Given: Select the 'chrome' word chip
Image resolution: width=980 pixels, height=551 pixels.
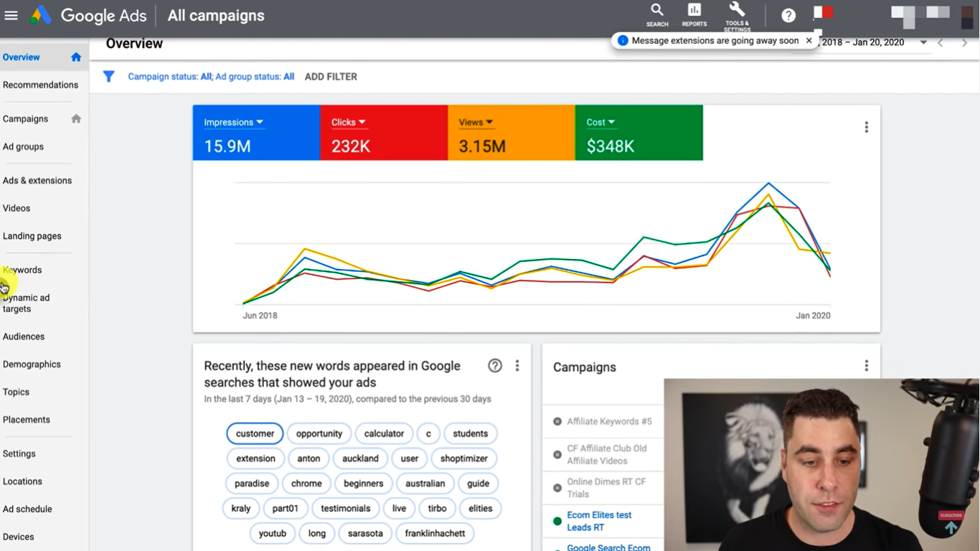Looking at the screenshot, I should click(306, 484).
